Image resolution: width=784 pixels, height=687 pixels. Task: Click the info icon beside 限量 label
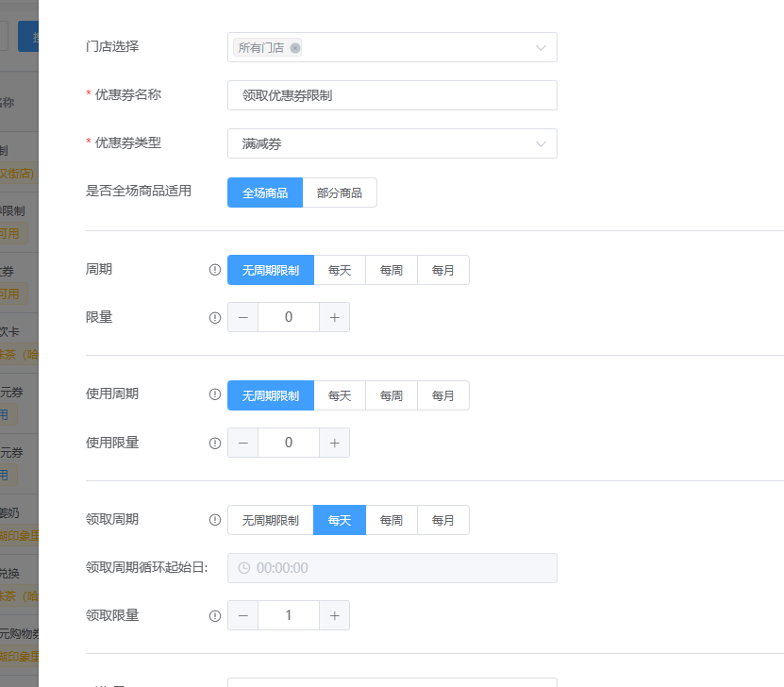(214, 317)
